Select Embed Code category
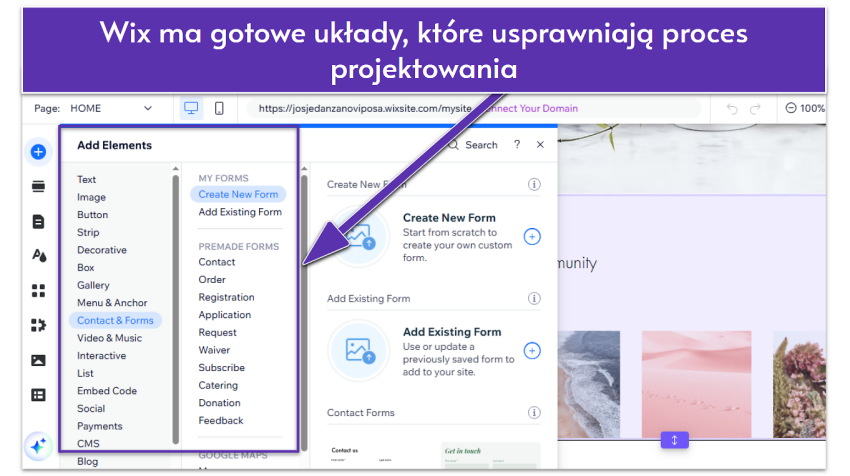This screenshot has width=850, height=476. point(107,391)
